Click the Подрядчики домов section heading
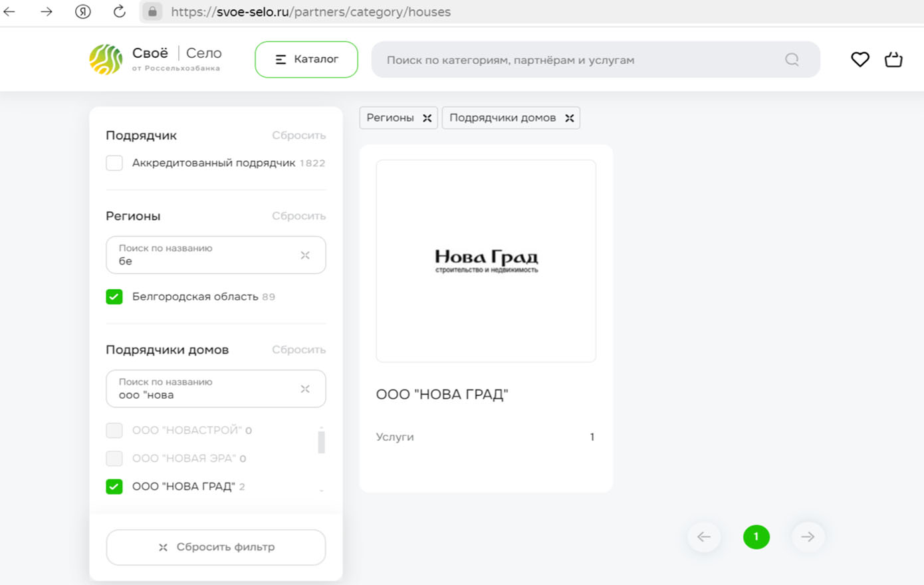924x585 pixels. point(168,350)
